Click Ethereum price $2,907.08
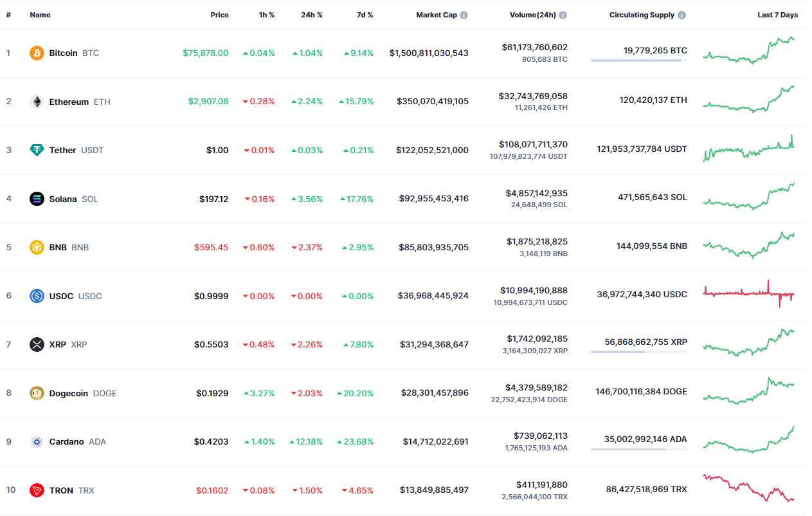Viewport: 812px width, 516px height. pos(208,102)
